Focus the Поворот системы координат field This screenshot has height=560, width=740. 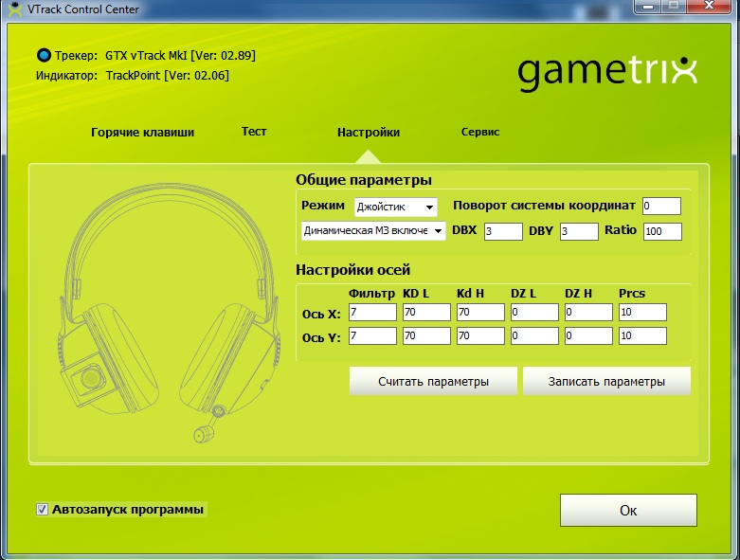pyautogui.click(x=661, y=207)
